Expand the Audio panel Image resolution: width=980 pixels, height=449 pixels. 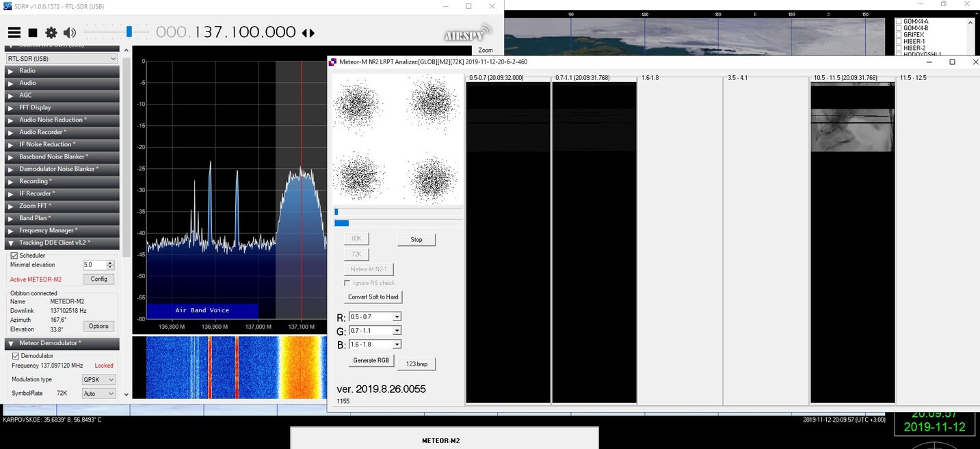click(x=62, y=83)
